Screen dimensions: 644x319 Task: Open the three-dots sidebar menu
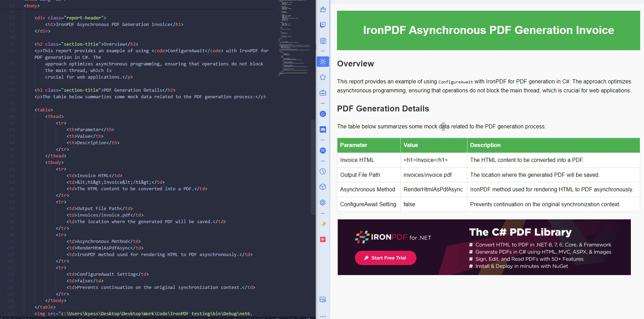coord(323,316)
